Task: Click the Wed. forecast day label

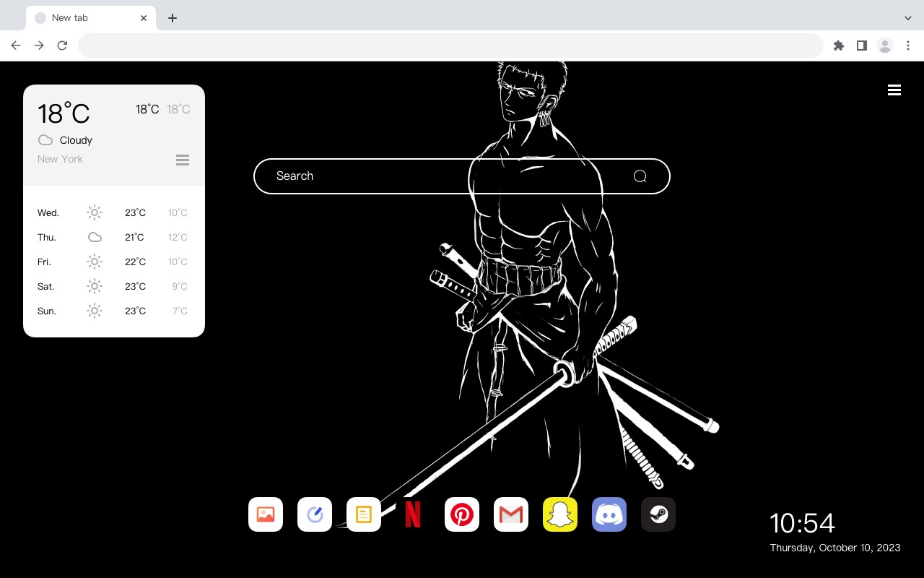Action: (x=48, y=212)
